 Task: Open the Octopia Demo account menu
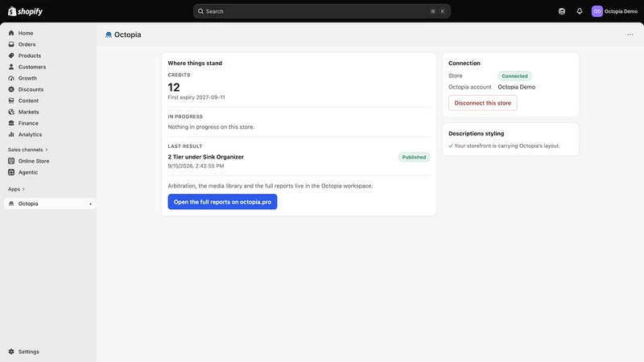(614, 11)
